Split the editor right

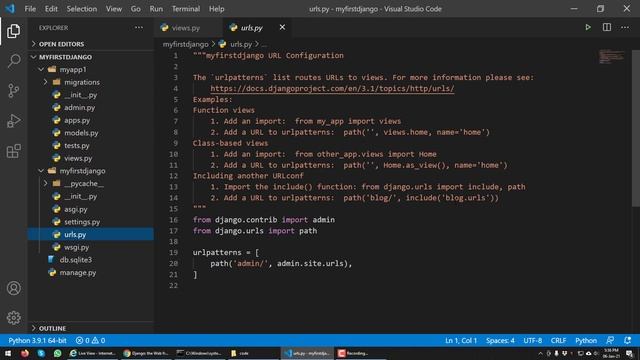[607, 27]
